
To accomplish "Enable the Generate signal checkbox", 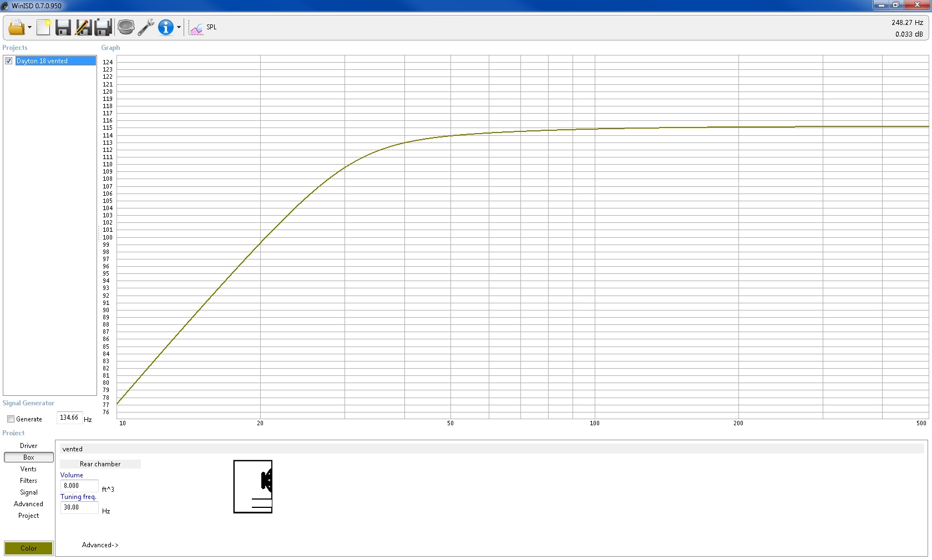I will pos(11,419).
